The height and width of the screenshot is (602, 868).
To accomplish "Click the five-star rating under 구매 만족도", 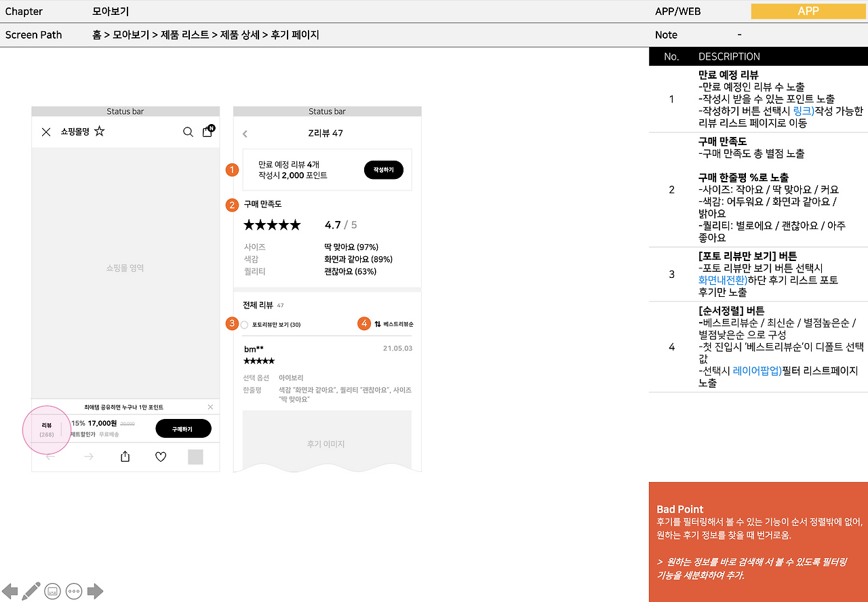I will (x=272, y=224).
